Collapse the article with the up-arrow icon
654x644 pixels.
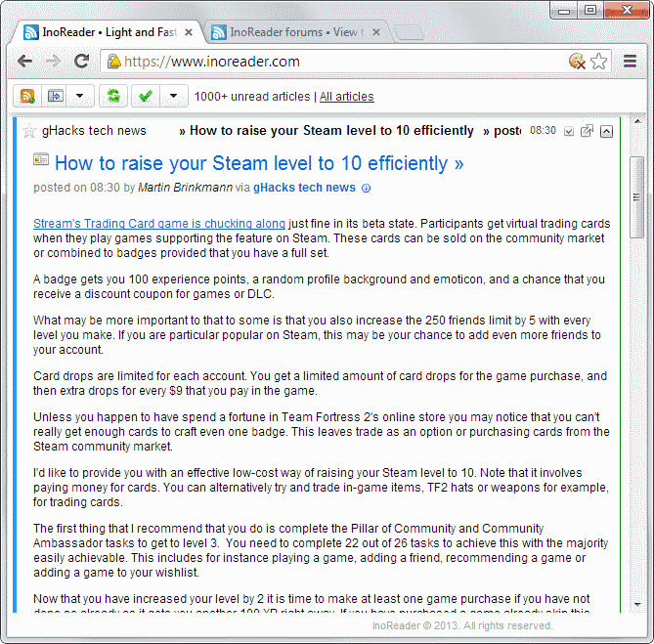[x=606, y=132]
